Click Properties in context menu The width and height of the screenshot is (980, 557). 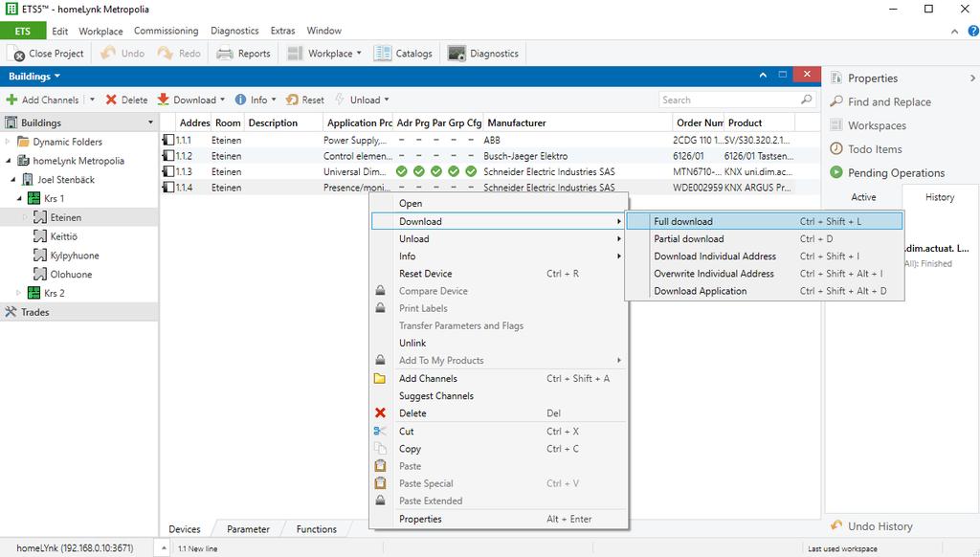(x=499, y=519)
